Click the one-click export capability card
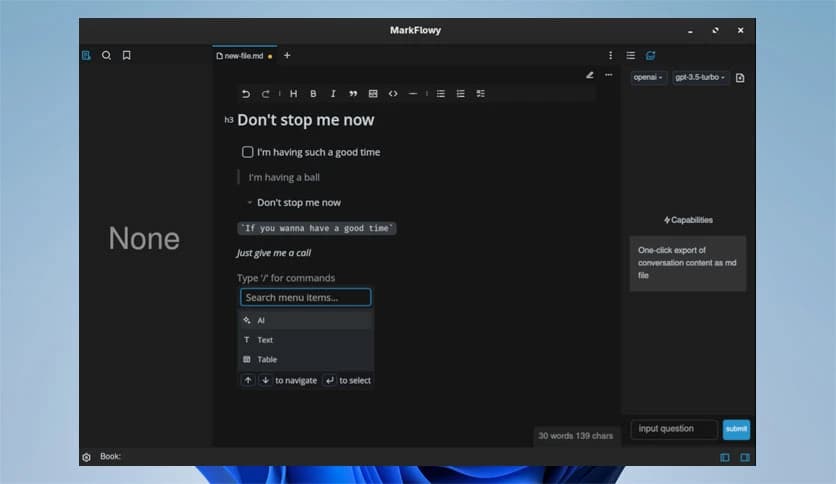The height and width of the screenshot is (484, 836). (688, 263)
